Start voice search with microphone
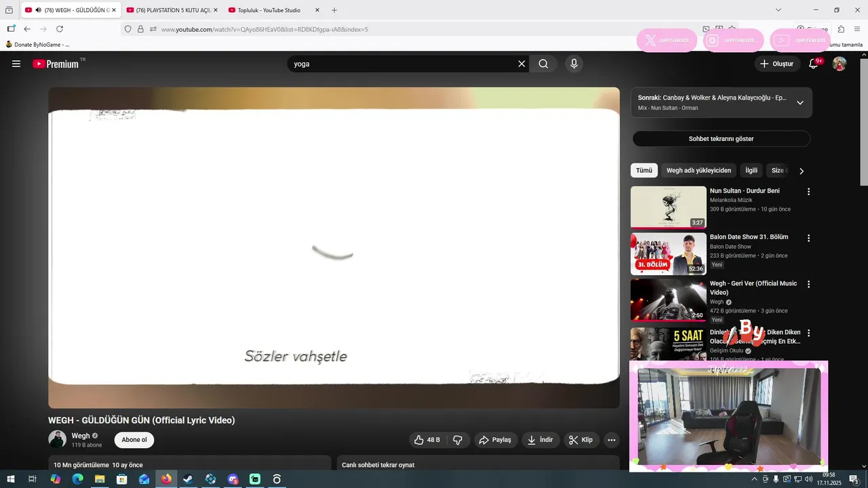The image size is (868, 488). click(574, 64)
